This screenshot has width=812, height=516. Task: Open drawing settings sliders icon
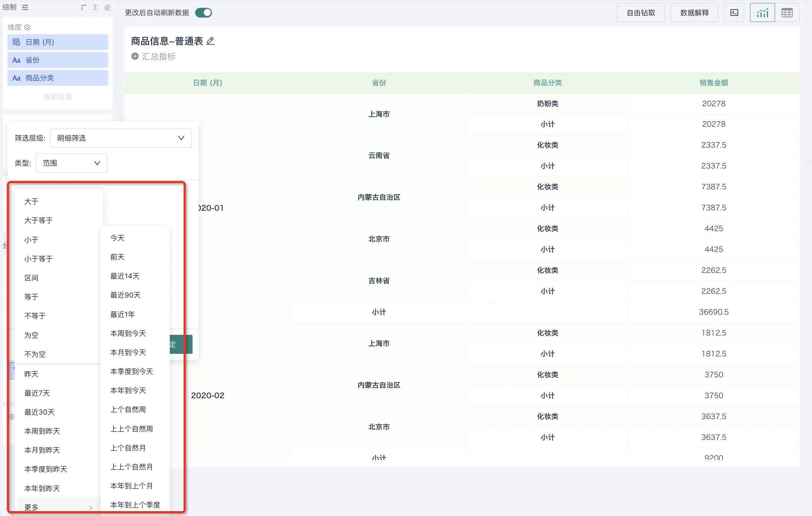25,7
